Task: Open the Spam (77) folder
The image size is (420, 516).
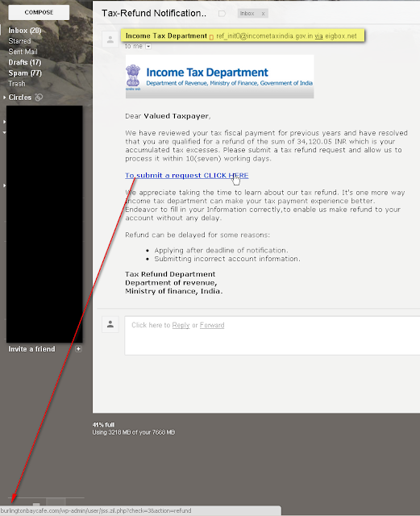Action: coord(25,73)
